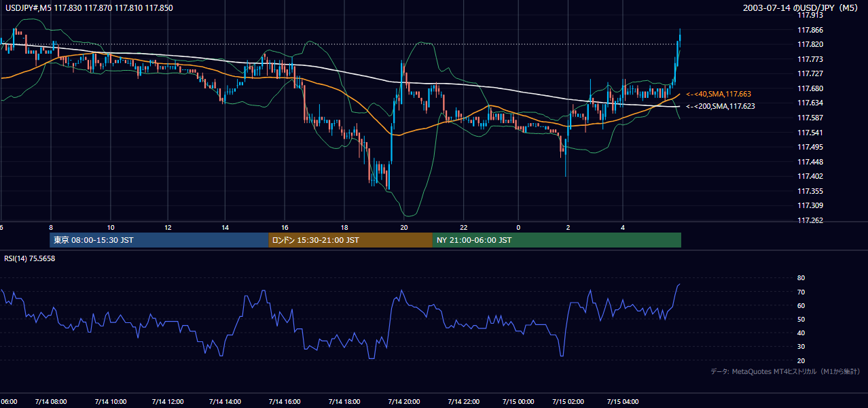Click the RSI scale value 50
Image resolution: width=868 pixels, height=408 pixels.
(x=801, y=319)
